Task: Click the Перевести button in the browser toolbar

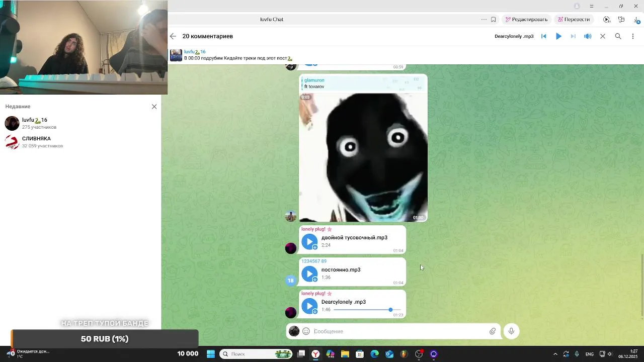Action: coord(573,19)
